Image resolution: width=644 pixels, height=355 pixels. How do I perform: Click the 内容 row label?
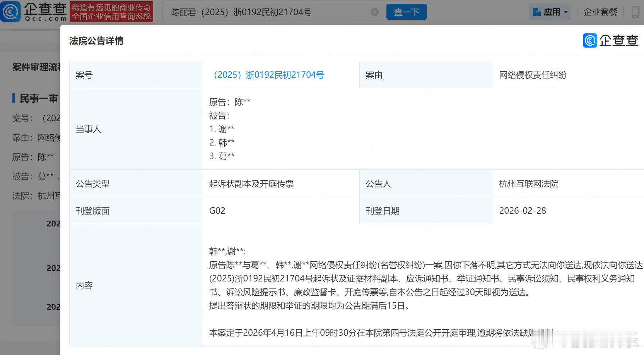(84, 285)
